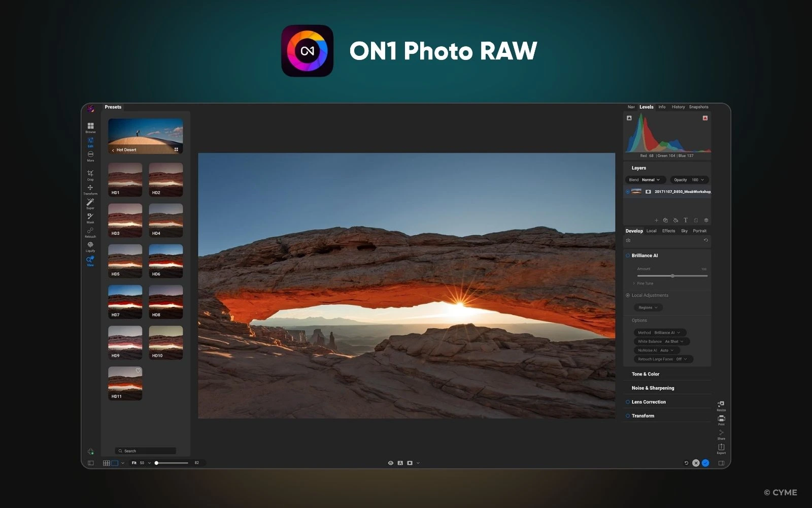Toggle the Brilliance AI adjustment
This screenshot has height=508, width=812.
point(628,256)
